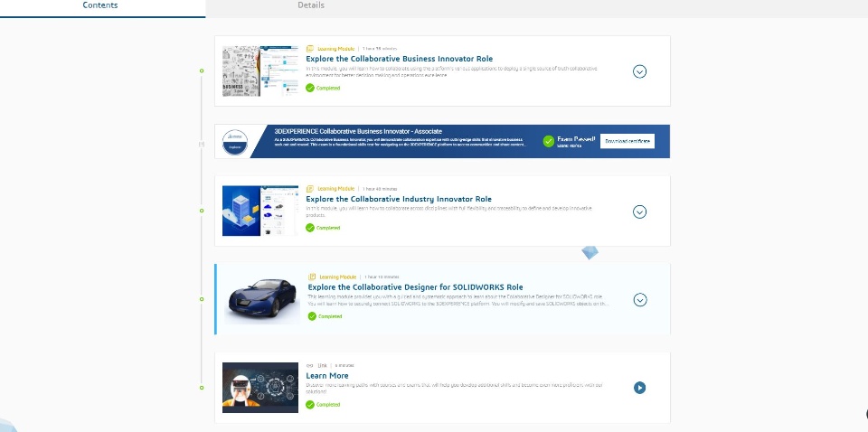
Task: Click the round certification badge logo
Action: (x=235, y=142)
